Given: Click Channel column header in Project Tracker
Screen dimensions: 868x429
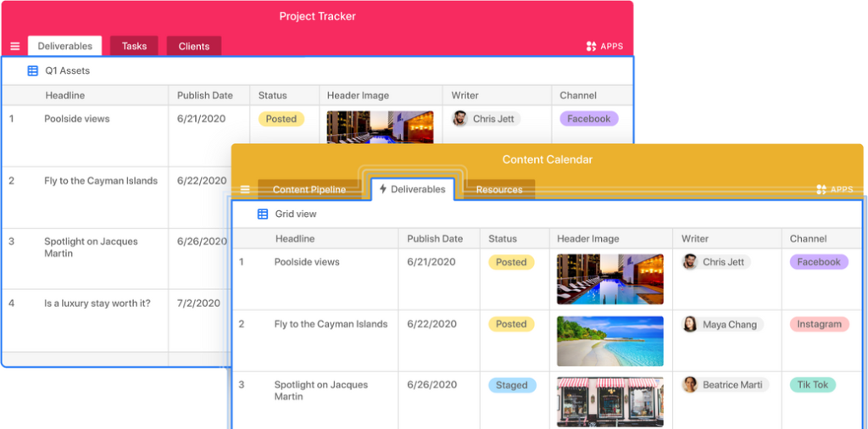Looking at the screenshot, I should click(x=578, y=95).
